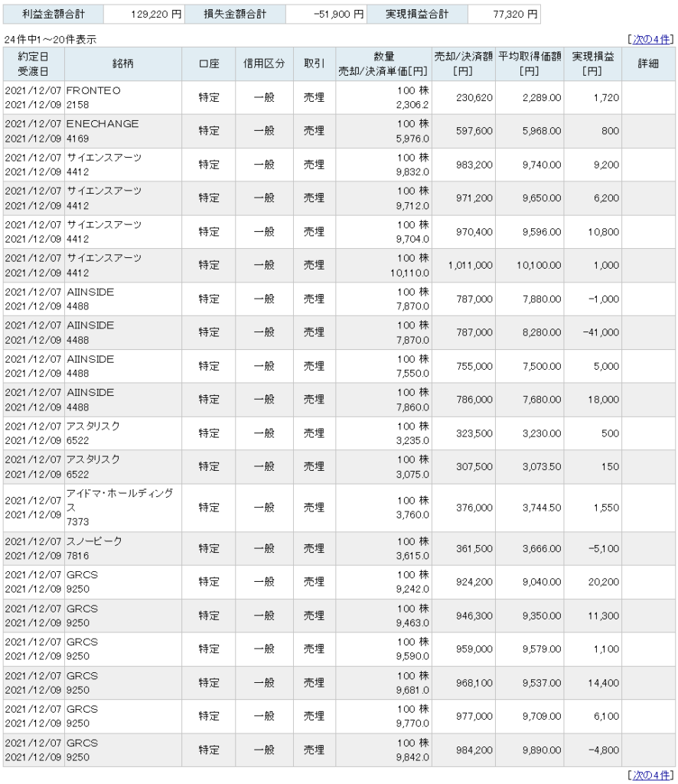
Task: Click the 977,000 sale amount
Action: tap(474, 716)
